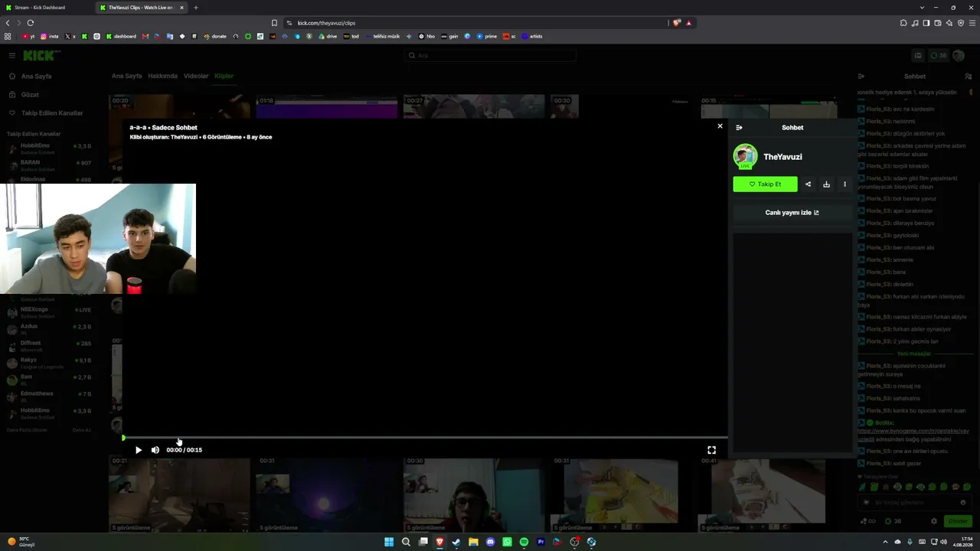
Task: Bookmark this page
Action: (274, 23)
